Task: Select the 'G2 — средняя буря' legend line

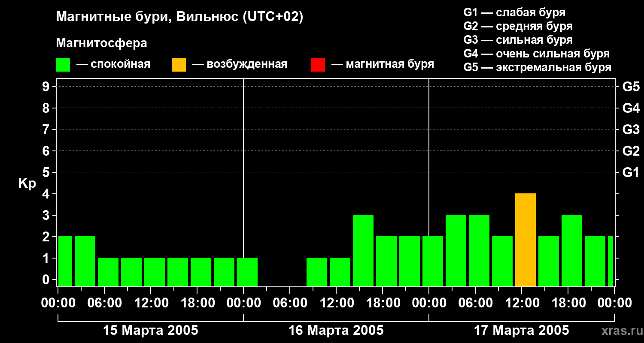Action: pyautogui.click(x=518, y=26)
